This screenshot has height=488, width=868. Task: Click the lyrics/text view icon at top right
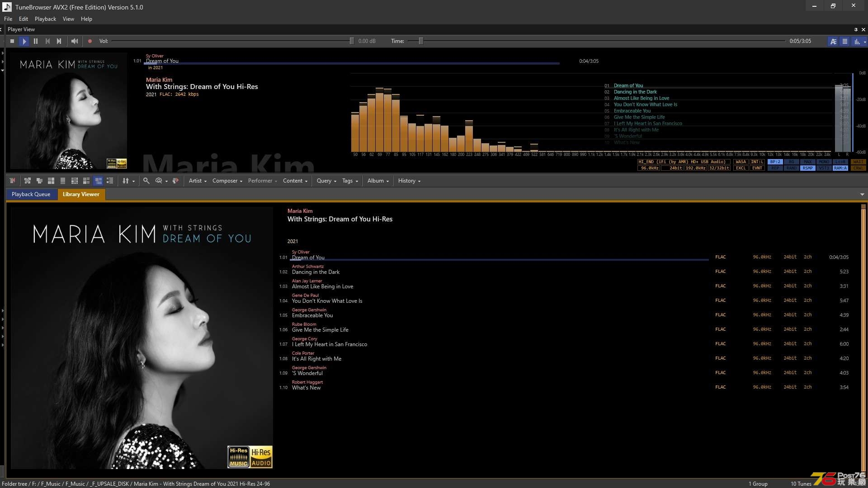(833, 41)
